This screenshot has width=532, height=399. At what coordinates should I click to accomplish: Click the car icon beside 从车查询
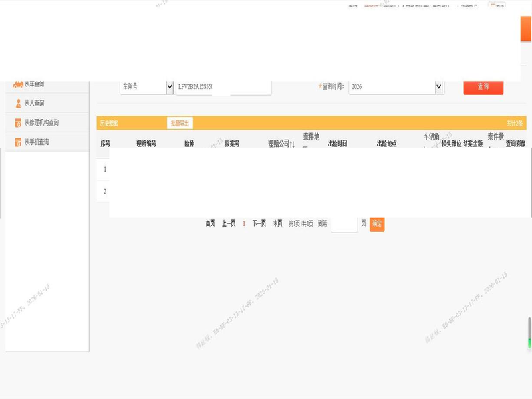(x=18, y=84)
